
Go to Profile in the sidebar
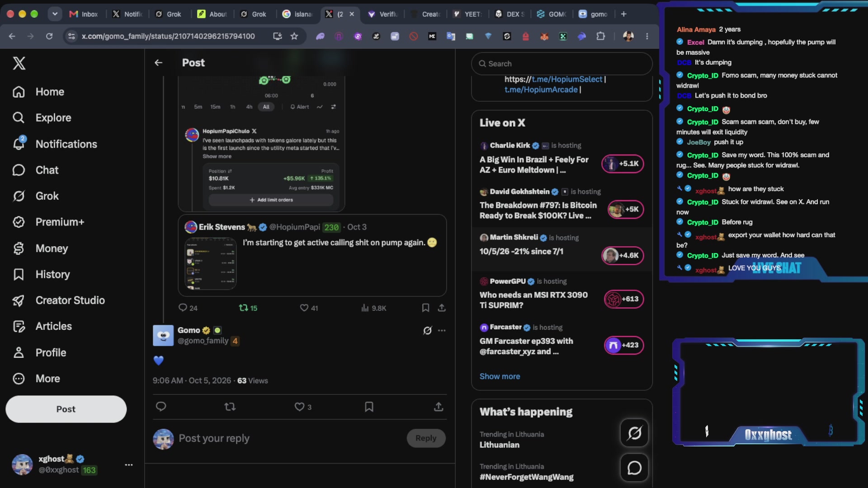coord(39,352)
